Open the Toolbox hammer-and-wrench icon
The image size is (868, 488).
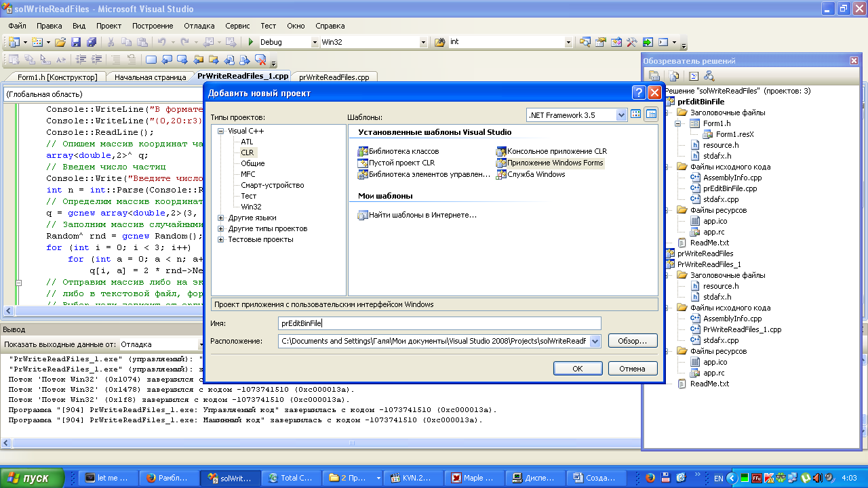click(x=631, y=42)
